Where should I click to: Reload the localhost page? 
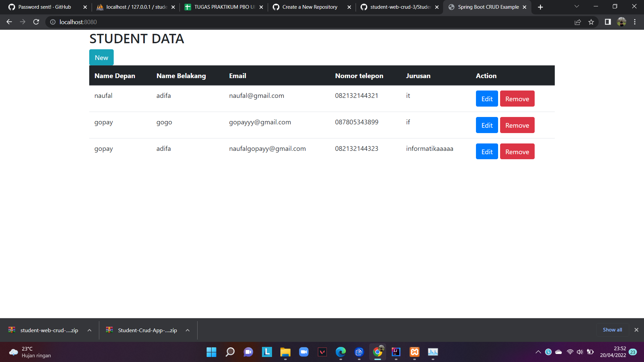(36, 22)
